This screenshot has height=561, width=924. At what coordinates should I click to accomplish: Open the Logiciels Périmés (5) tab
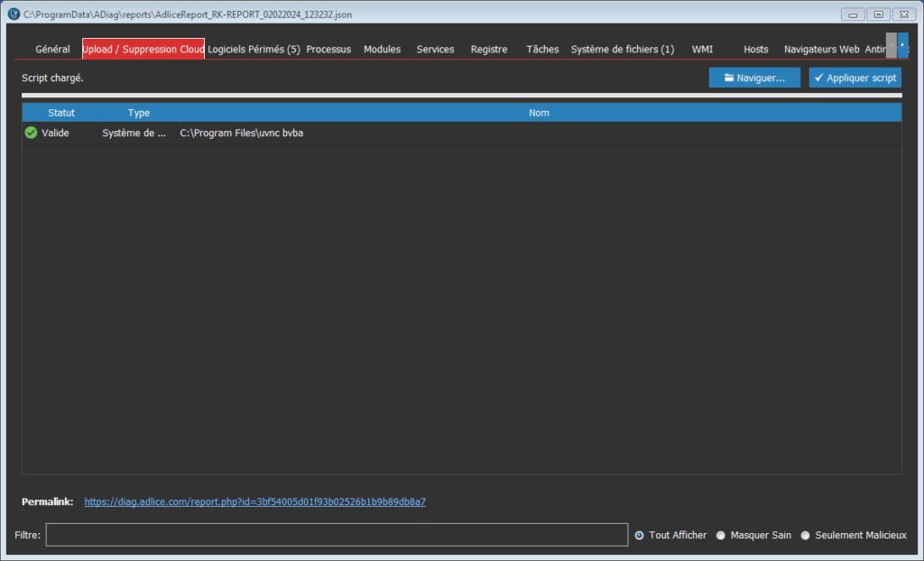click(x=254, y=50)
